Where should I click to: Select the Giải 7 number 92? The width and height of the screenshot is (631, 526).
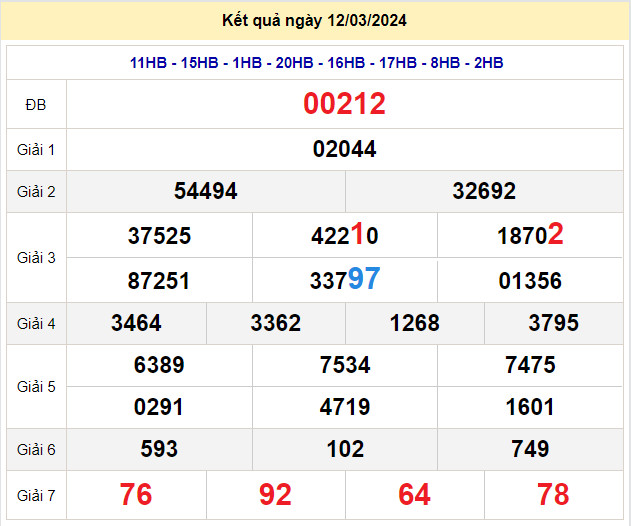tap(275, 495)
